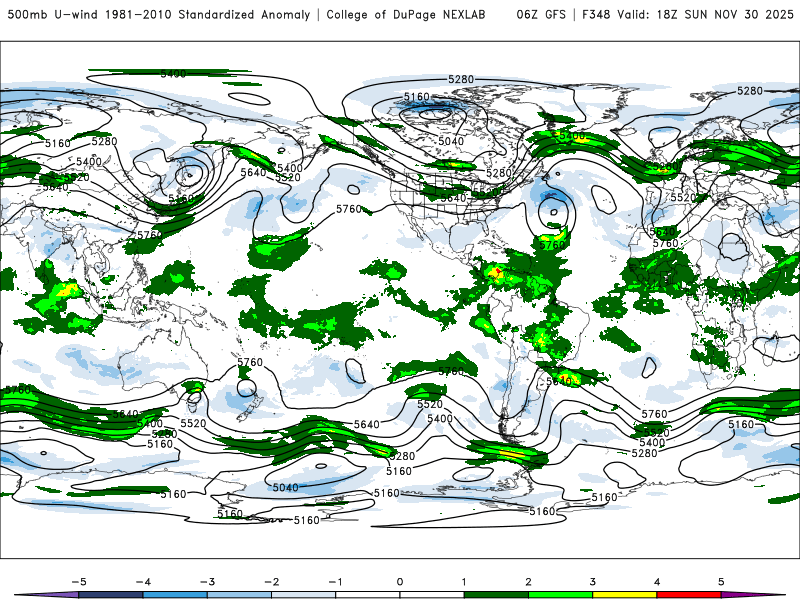The image size is (800, 600).
Task: Click the '5280' contour label at the top near Greenland
Action: pos(461,79)
